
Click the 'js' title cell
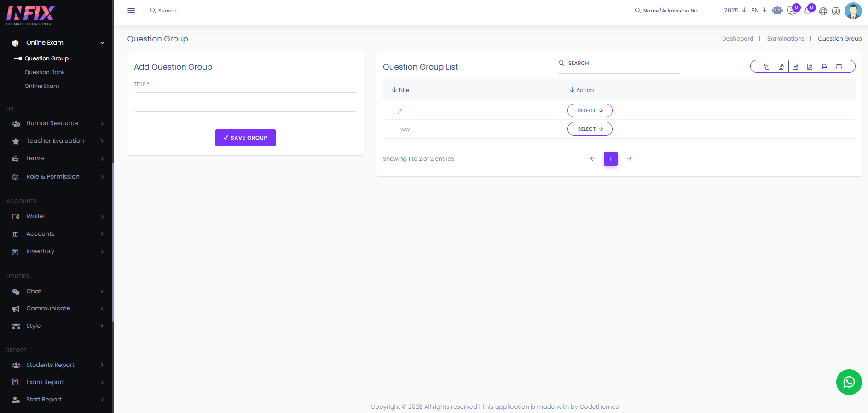click(x=400, y=111)
